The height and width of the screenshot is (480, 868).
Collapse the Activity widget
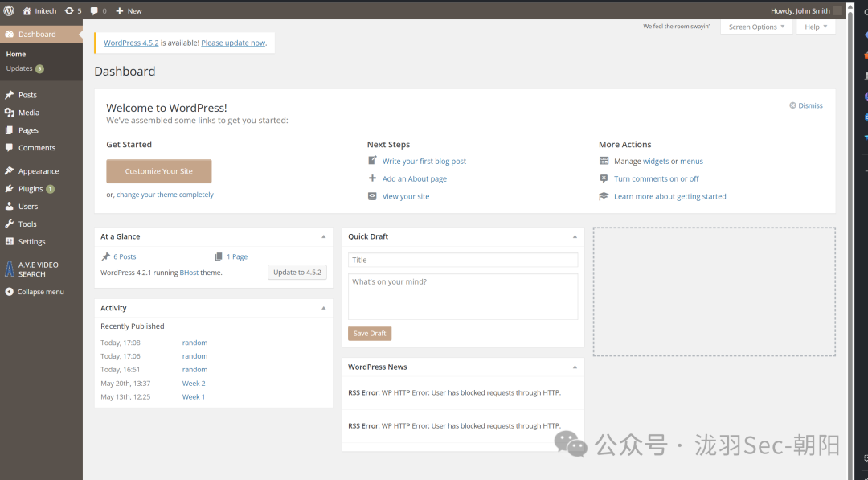coord(324,308)
